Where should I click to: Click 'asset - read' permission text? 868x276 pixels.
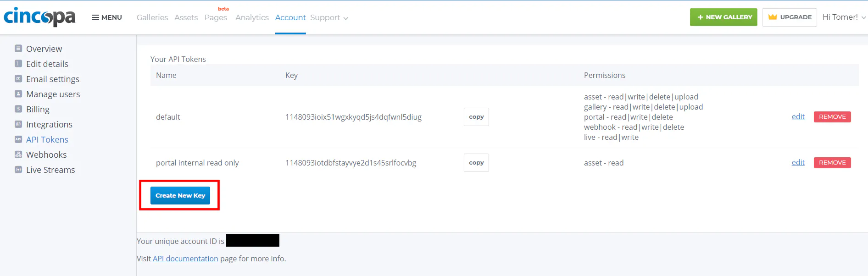coord(604,163)
